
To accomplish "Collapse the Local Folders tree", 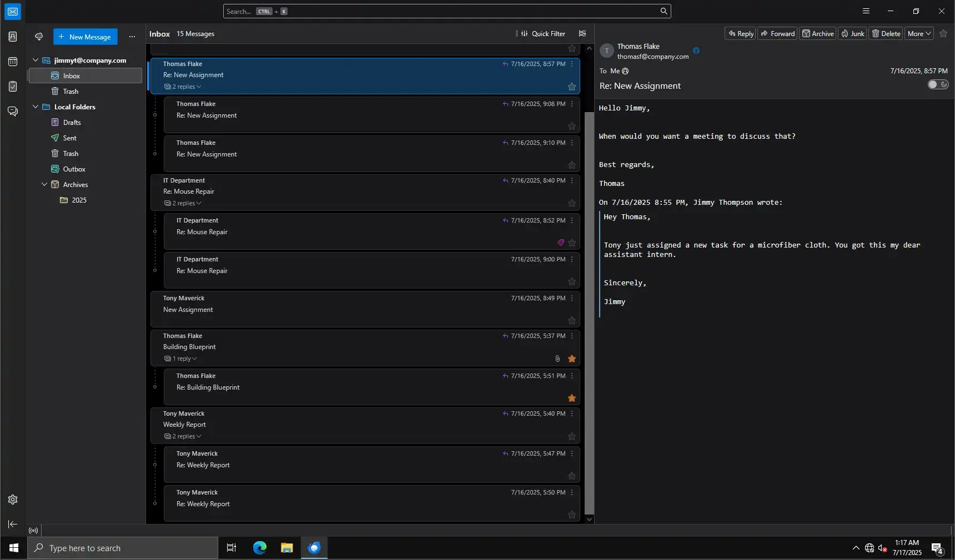I will (x=36, y=107).
